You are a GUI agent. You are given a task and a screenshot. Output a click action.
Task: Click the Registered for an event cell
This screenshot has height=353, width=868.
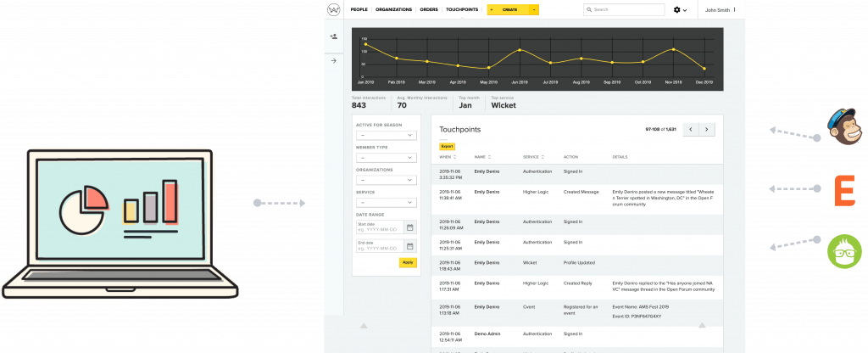point(580,310)
